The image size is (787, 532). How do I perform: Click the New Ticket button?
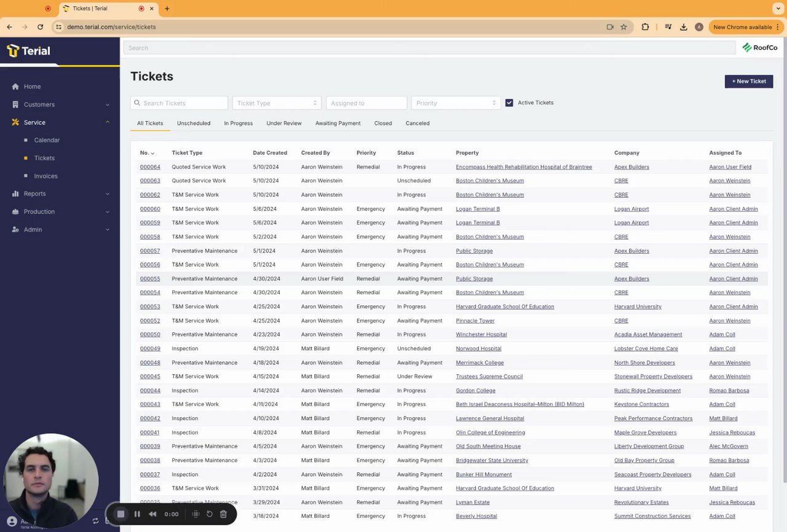click(x=749, y=81)
